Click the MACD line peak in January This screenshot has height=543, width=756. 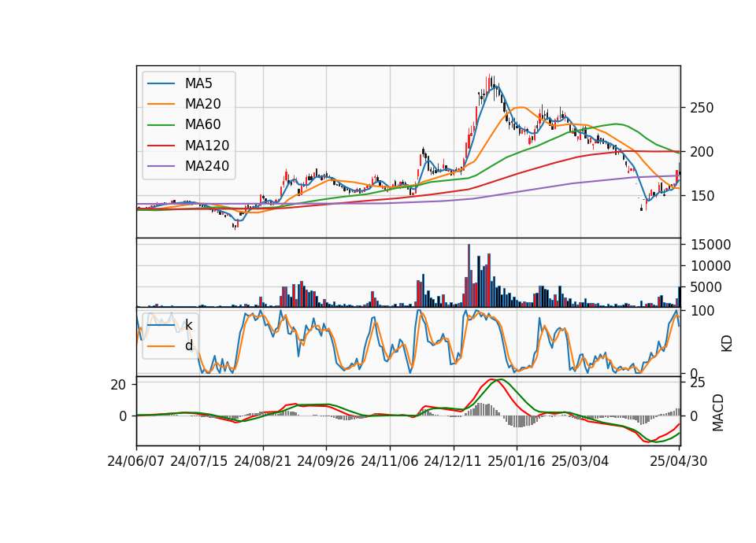point(492,379)
